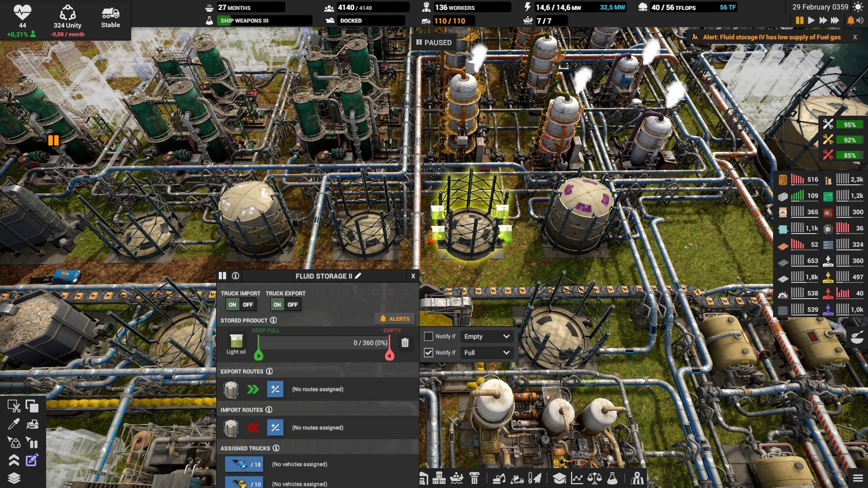Add an export route with blue button
Image resolution: width=868 pixels, height=488 pixels.
(x=275, y=389)
